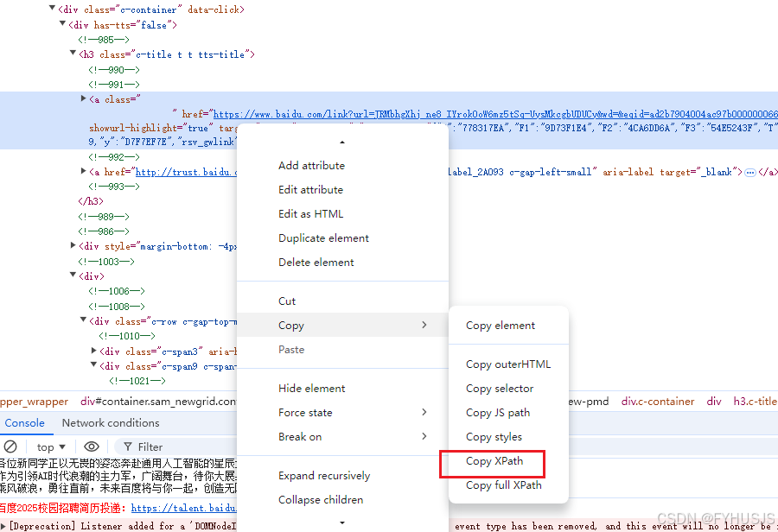Click the <!--985--> comment node
This screenshot has width=778, height=532.
click(x=104, y=40)
